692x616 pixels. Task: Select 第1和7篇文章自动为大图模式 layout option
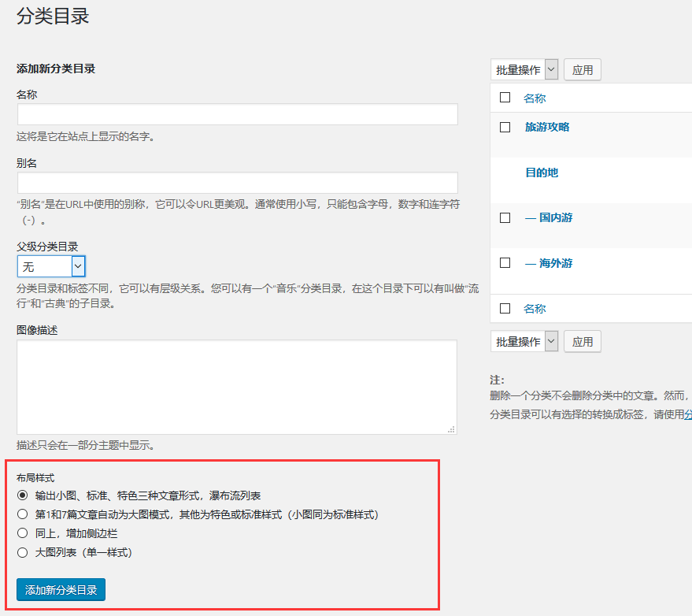[22, 514]
